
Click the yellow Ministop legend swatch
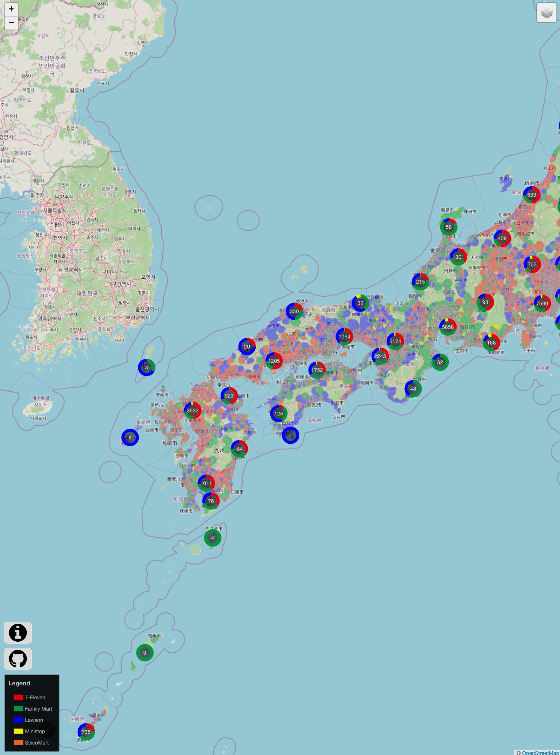[x=18, y=731]
